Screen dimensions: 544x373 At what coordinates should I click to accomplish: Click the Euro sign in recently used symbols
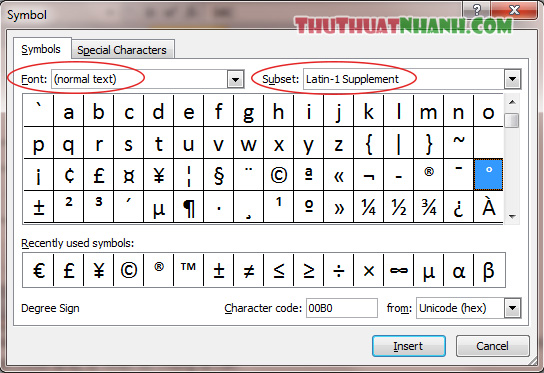39,270
